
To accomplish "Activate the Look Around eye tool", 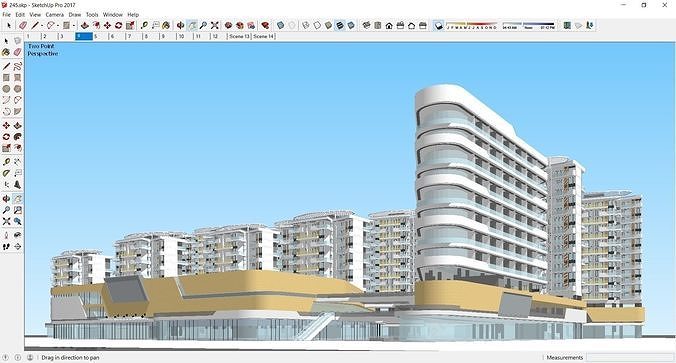I will click(x=17, y=235).
